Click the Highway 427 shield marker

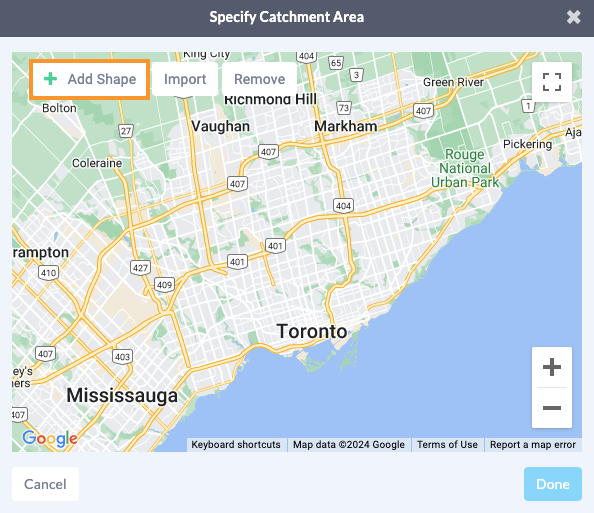click(140, 268)
